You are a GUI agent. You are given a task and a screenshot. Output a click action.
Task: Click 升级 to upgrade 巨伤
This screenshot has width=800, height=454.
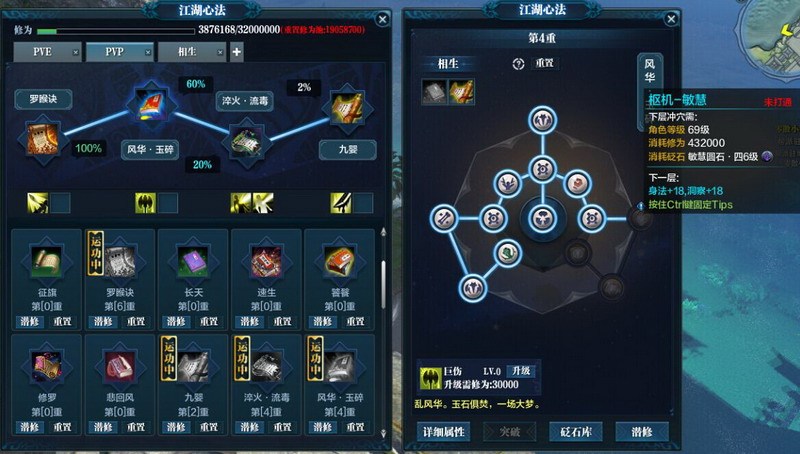(x=521, y=371)
